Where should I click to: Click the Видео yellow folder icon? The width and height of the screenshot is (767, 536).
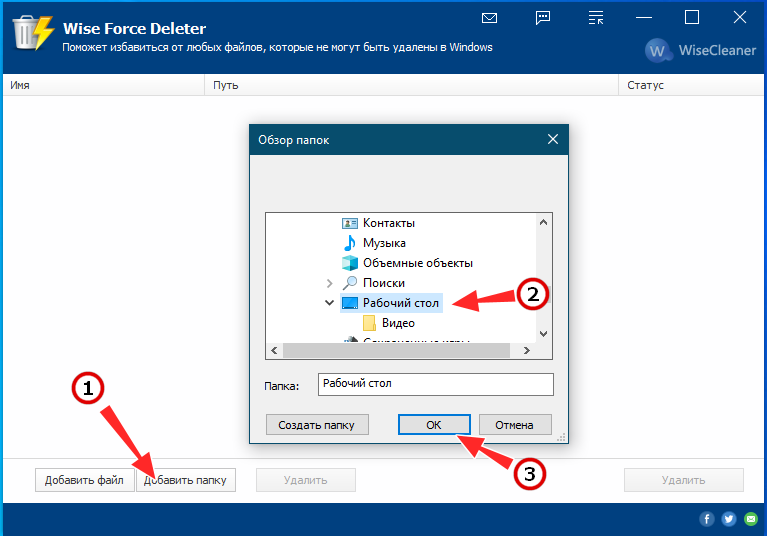pyautogui.click(x=369, y=323)
